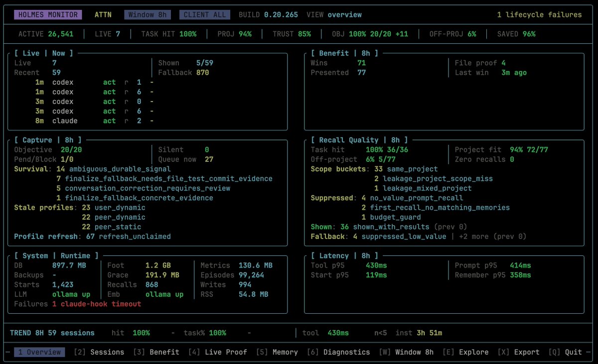Click the Episodes 99,264 value
The height and width of the screenshot is (364, 598).
coord(232,275)
